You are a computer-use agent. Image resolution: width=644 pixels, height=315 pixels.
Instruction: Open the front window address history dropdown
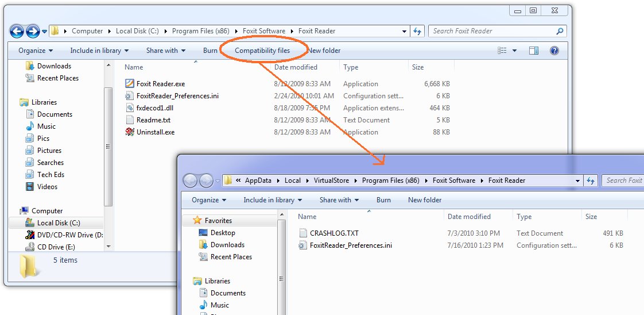pos(577,180)
